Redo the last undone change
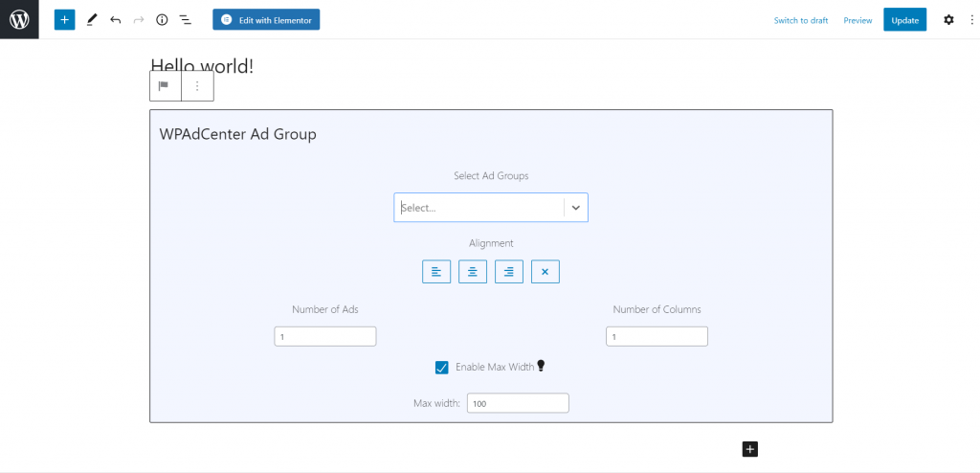This screenshot has width=980, height=473. click(x=139, y=20)
